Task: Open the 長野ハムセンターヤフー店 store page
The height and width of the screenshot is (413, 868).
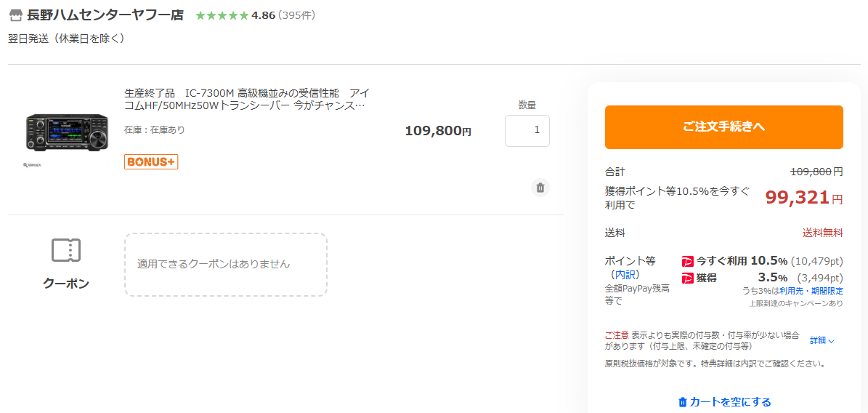Action: pyautogui.click(x=105, y=15)
